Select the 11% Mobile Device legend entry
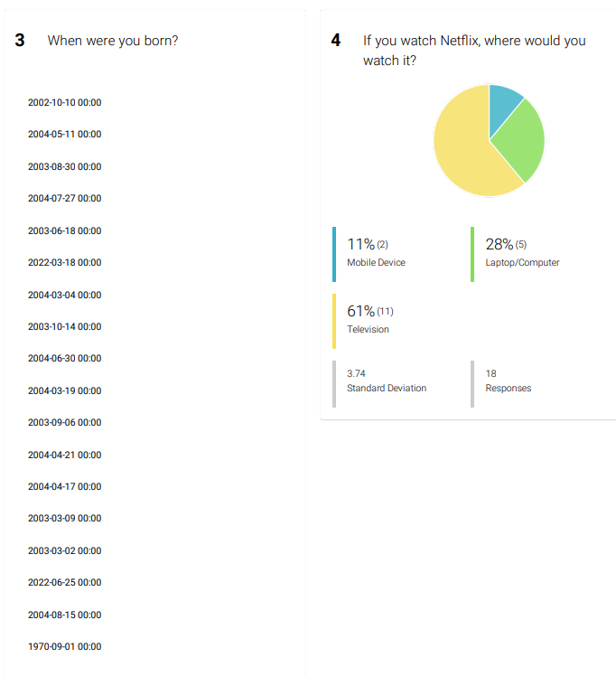616x676 pixels. [x=376, y=253]
